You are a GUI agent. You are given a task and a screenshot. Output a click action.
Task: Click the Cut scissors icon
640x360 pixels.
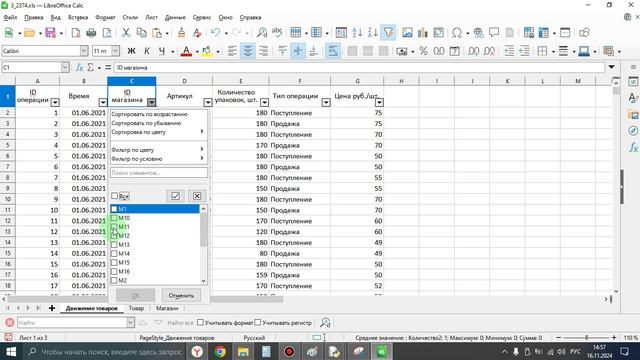(x=126, y=33)
